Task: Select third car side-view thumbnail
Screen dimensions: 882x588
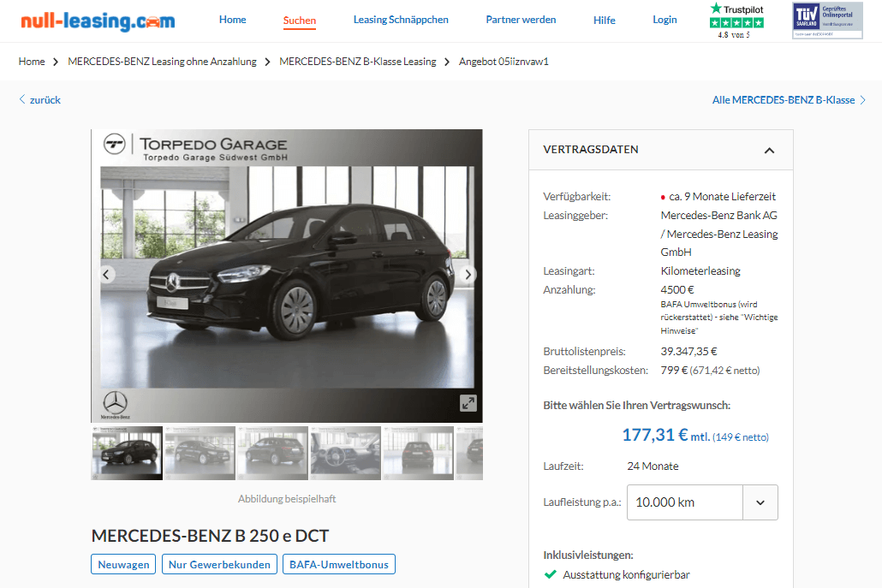Action: (x=273, y=453)
